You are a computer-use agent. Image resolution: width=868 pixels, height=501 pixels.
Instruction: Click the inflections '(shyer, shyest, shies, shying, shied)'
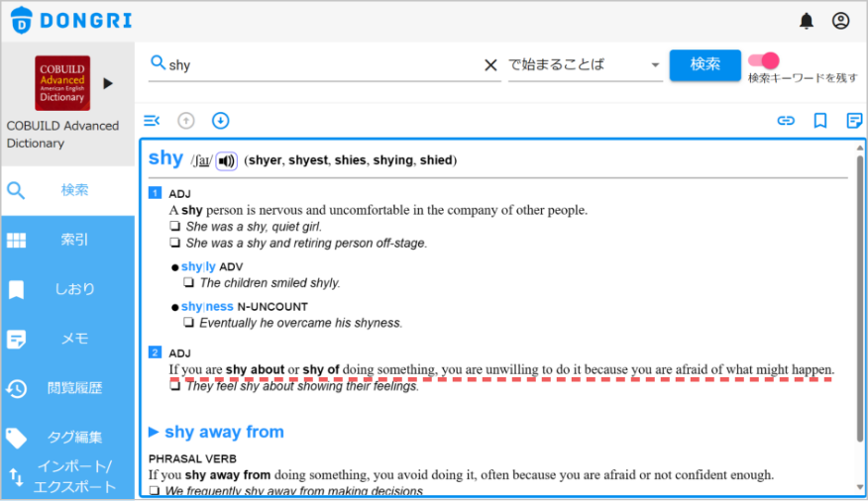(x=351, y=160)
